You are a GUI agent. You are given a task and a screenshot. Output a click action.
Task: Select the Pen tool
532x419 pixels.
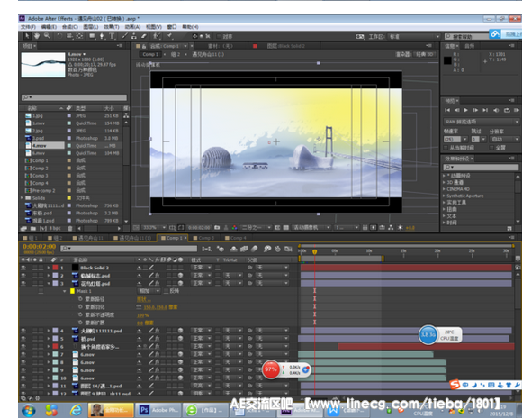coord(102,36)
